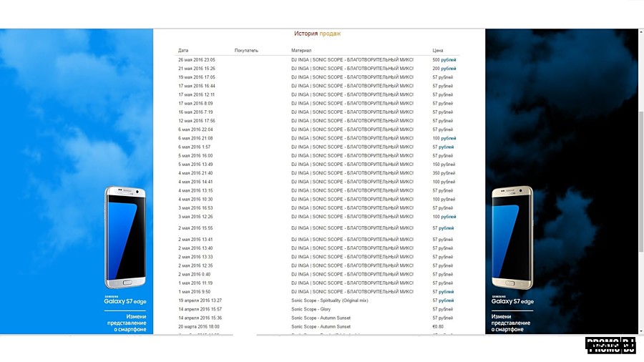Click the Цена column header
Viewport: 644px width, 362px height.
(x=438, y=51)
